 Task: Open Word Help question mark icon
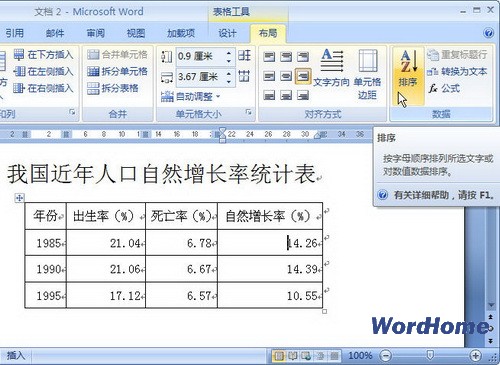tap(488, 33)
